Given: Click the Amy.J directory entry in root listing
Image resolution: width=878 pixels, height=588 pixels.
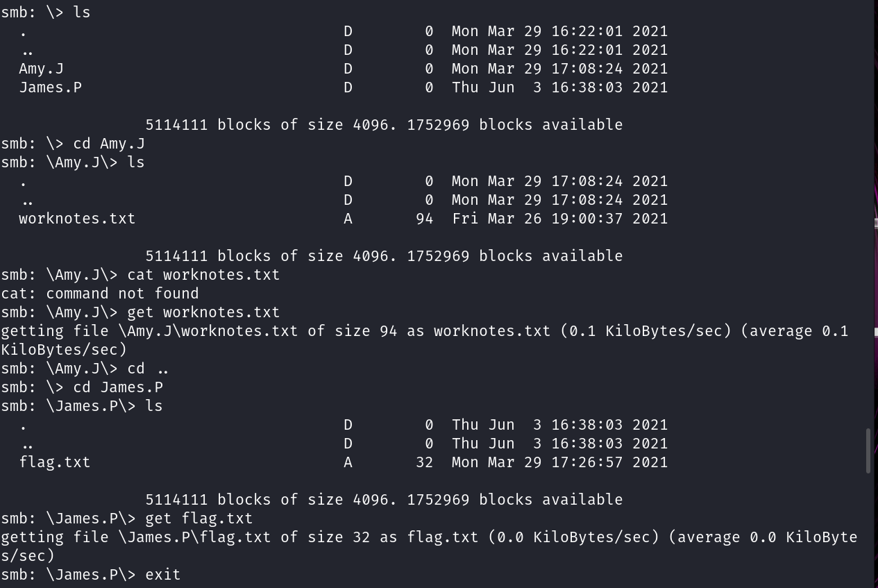Looking at the screenshot, I should click(x=41, y=69).
